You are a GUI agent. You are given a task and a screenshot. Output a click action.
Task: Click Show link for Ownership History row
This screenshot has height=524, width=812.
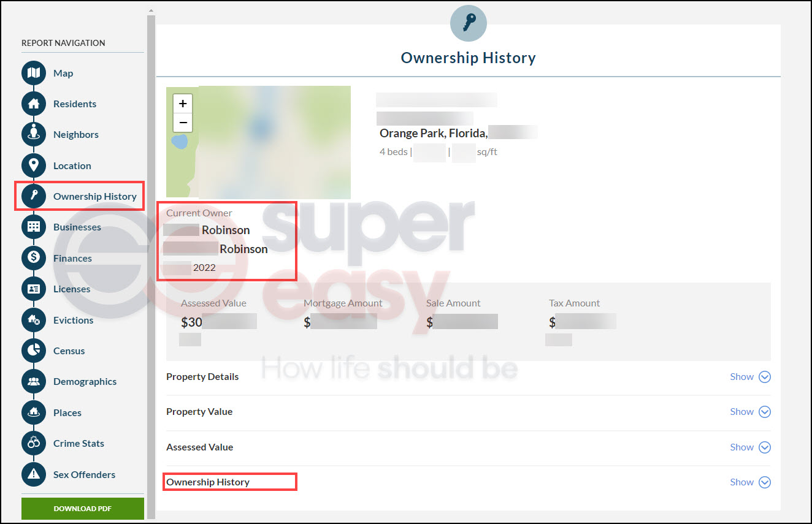(x=741, y=482)
